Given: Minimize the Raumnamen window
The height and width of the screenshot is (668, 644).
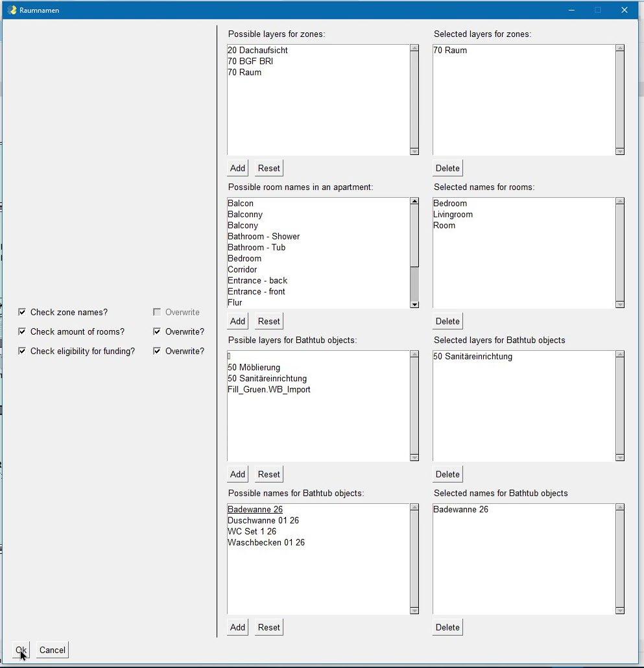Looking at the screenshot, I should pos(571,10).
